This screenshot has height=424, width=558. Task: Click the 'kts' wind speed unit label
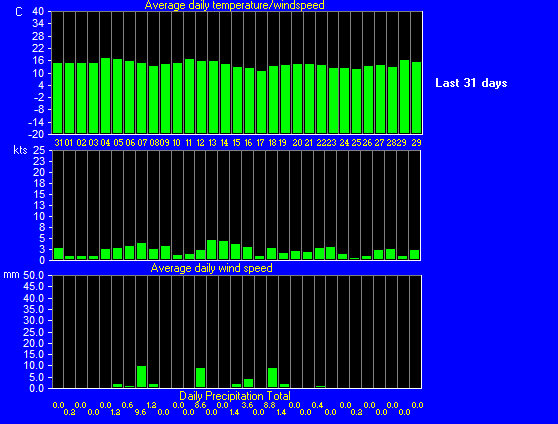click(x=20, y=150)
